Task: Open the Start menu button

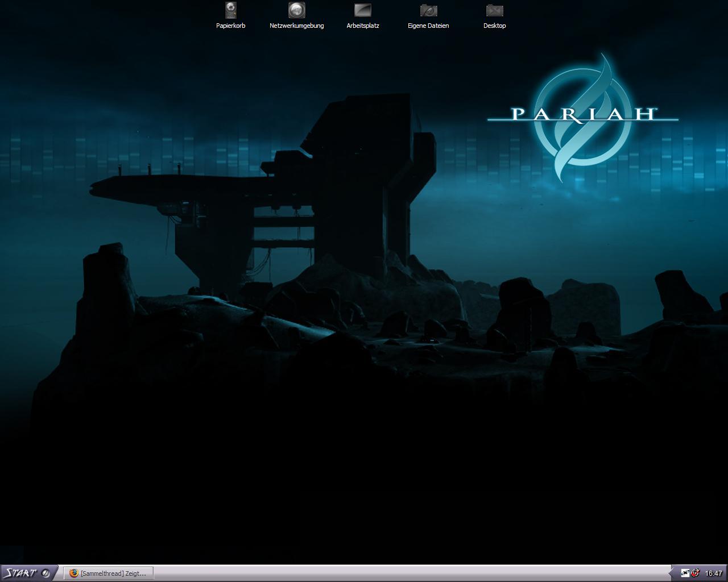Action: point(28,573)
